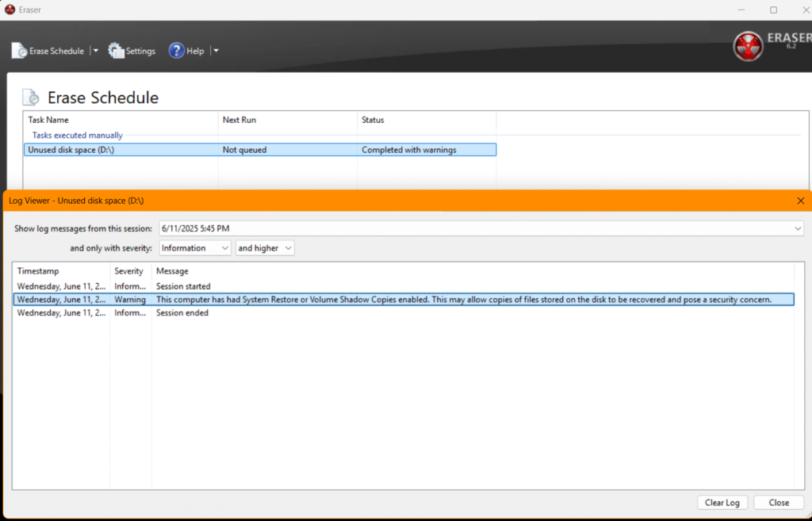Expand the Help dropdown arrow
This screenshot has width=812, height=521.
(216, 51)
